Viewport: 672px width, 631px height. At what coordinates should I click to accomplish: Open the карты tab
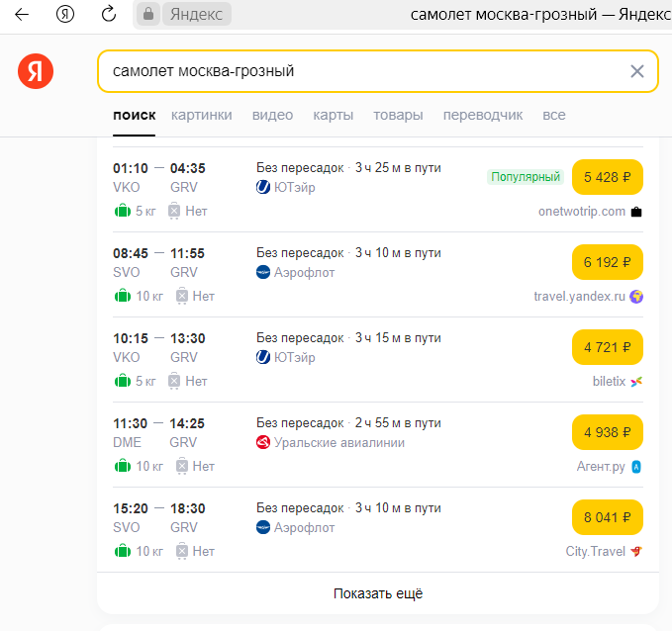point(334,115)
